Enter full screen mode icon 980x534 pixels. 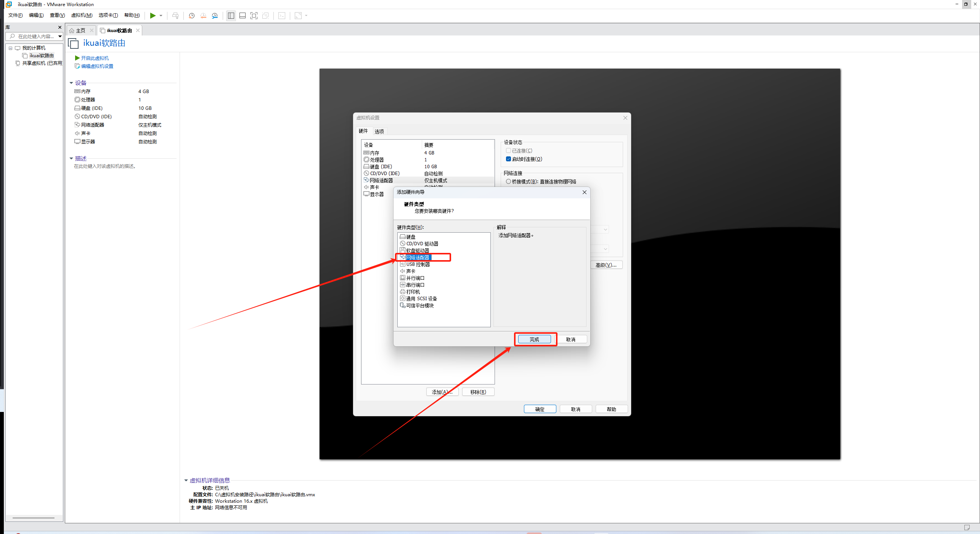[x=254, y=16]
